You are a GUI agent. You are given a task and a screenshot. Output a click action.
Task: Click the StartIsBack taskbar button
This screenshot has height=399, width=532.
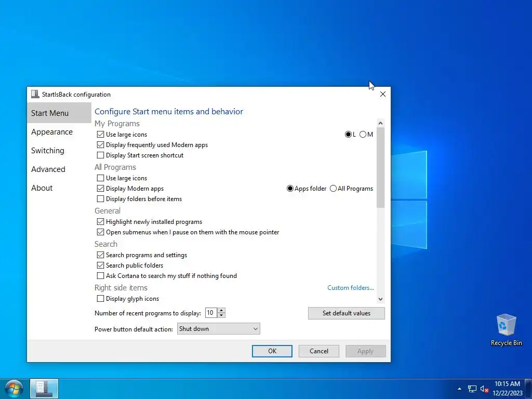(x=44, y=389)
